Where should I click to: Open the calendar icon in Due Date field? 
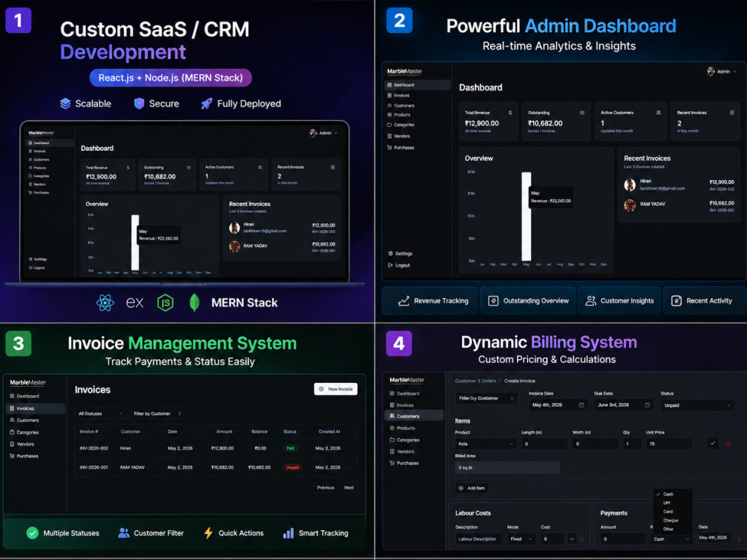(648, 405)
